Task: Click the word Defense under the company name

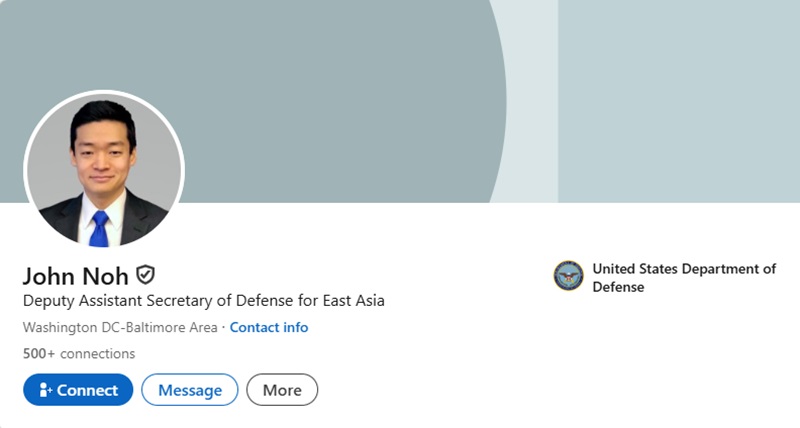Action: [618, 287]
